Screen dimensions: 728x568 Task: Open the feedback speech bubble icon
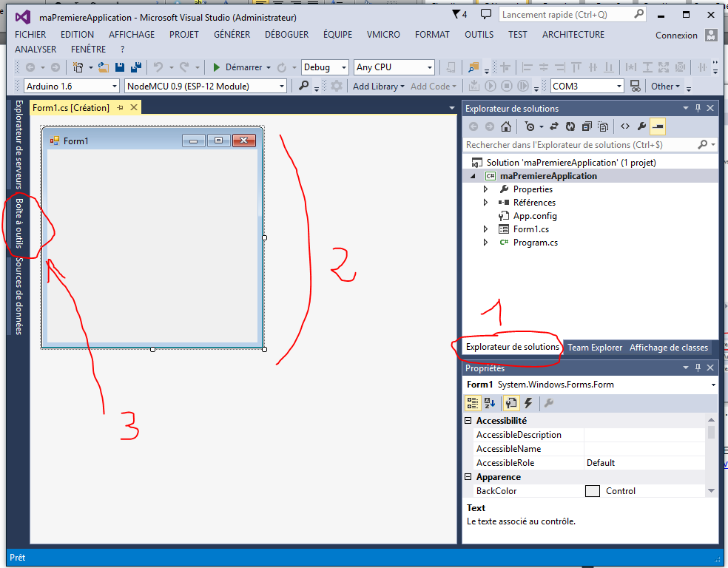click(485, 14)
